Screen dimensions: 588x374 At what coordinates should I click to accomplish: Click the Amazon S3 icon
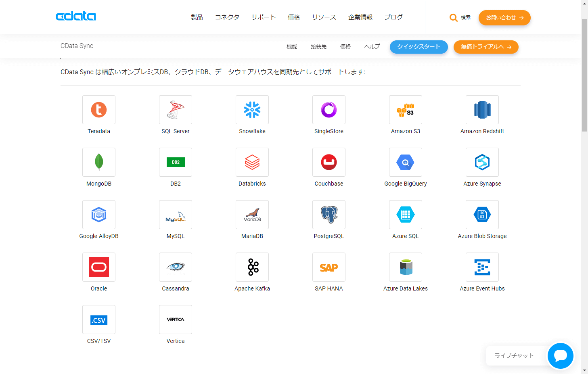pyautogui.click(x=406, y=110)
